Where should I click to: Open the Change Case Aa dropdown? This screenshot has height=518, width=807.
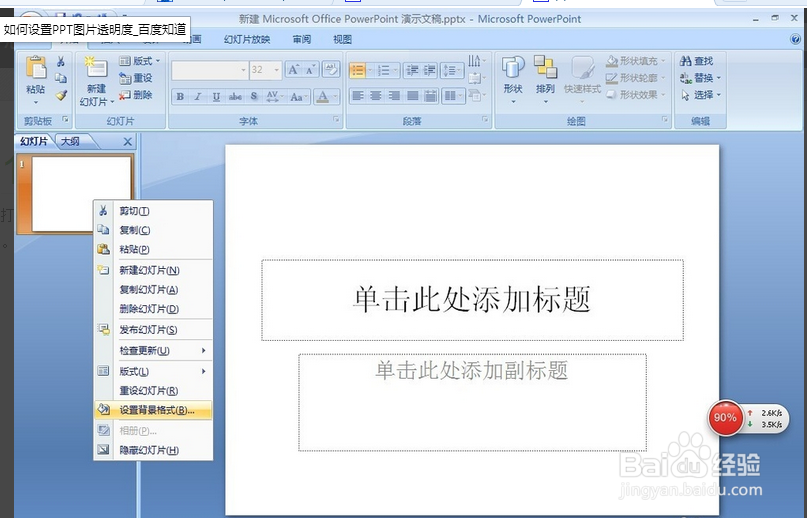click(299, 96)
